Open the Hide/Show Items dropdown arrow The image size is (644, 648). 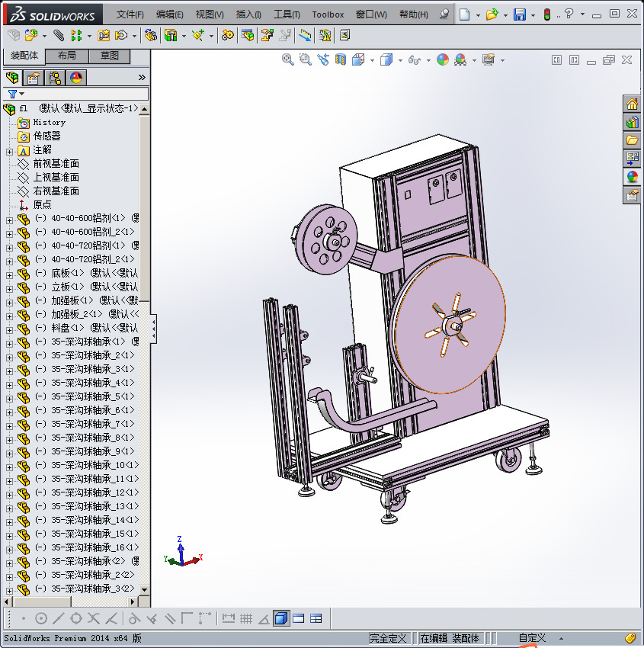[428, 61]
